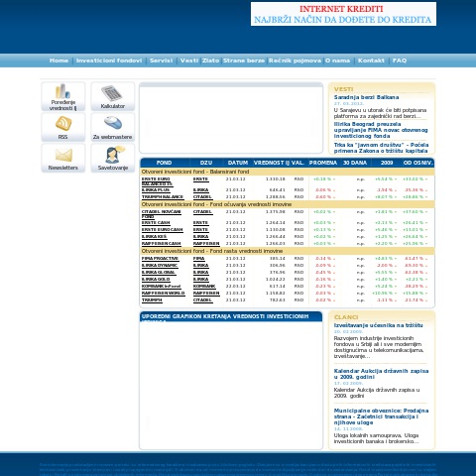Click the FOND column header

[x=164, y=163]
